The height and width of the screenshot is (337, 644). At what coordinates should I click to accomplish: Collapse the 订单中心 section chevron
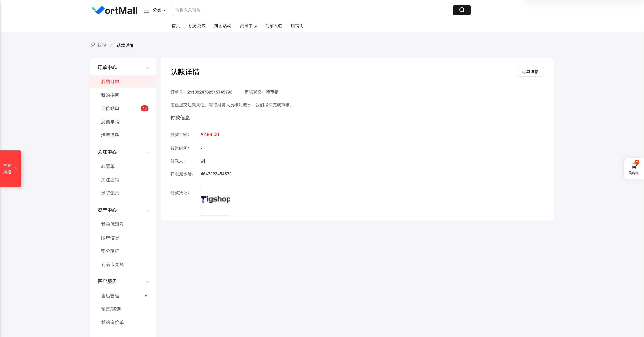tap(147, 68)
